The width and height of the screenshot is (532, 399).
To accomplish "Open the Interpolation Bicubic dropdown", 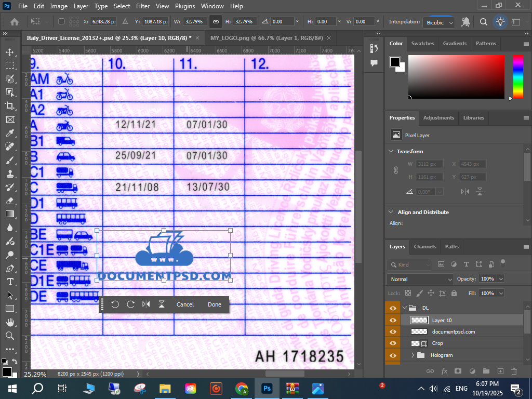I will click(440, 22).
